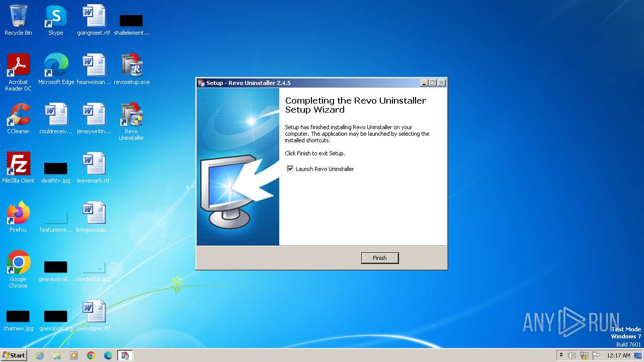Open the Windows Start menu

click(x=14, y=355)
